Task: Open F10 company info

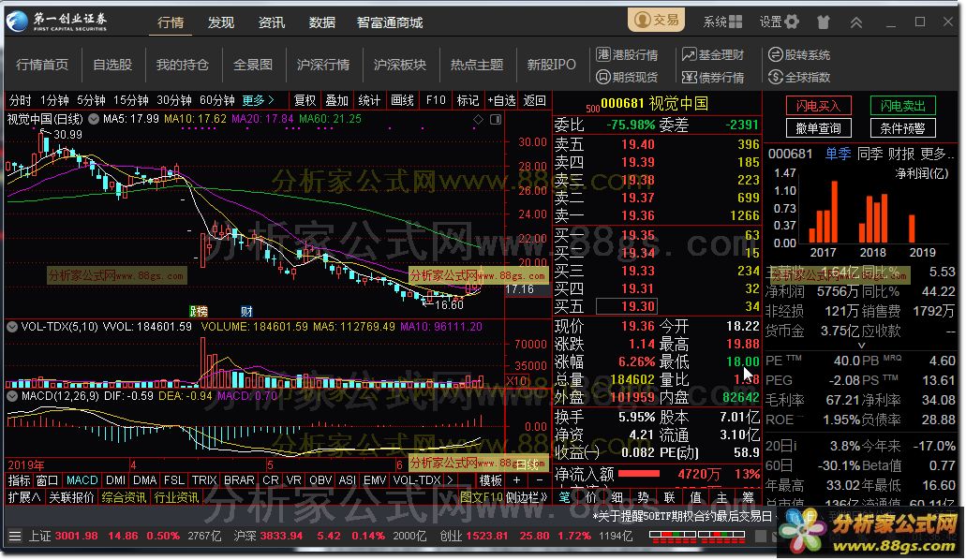Action: click(436, 100)
